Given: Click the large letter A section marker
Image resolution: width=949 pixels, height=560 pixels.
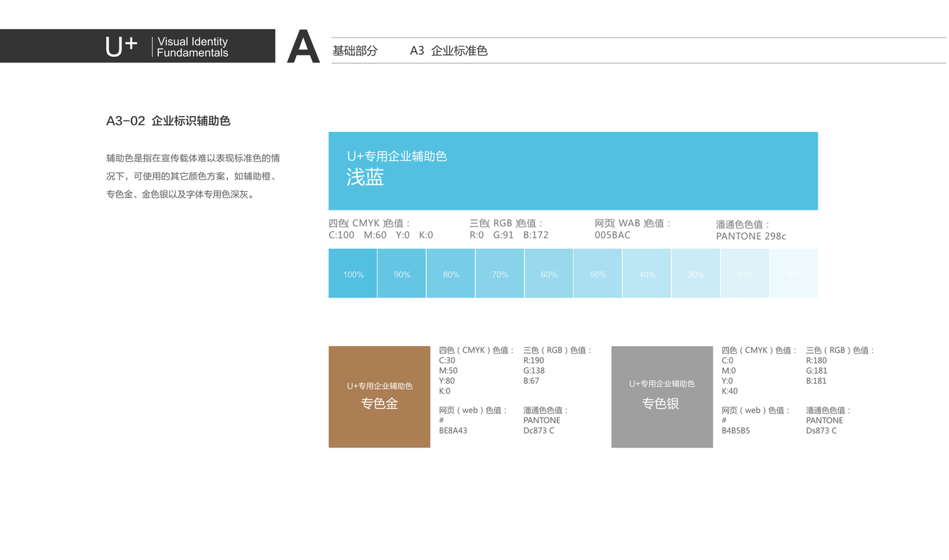Looking at the screenshot, I should point(303,47).
